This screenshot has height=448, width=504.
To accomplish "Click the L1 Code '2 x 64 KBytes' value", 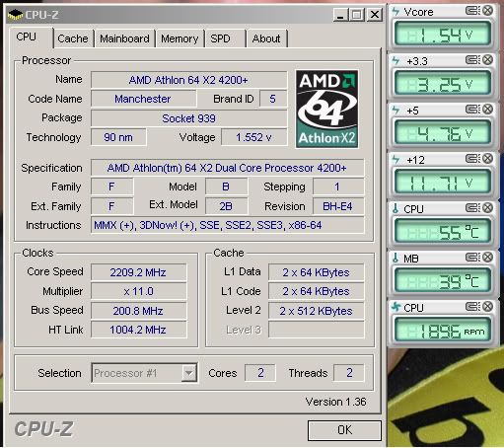I will click(x=316, y=291).
